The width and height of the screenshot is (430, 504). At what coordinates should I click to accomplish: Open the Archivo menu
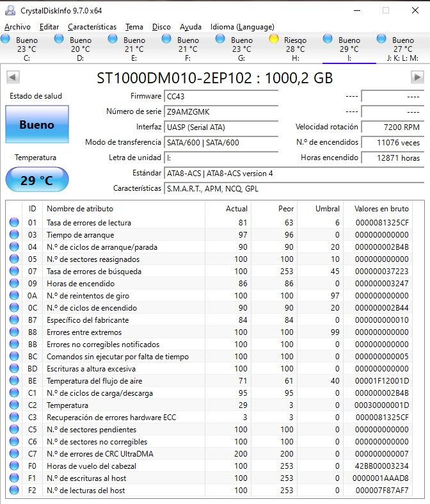click(17, 27)
